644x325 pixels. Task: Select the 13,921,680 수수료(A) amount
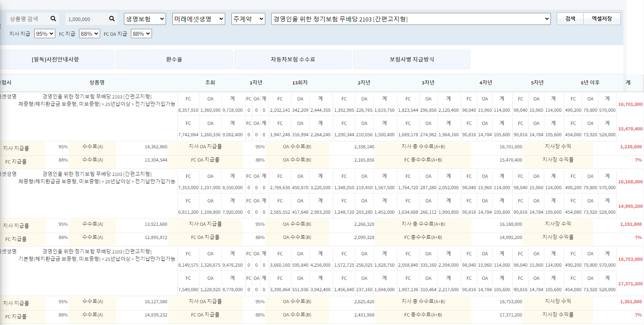click(x=156, y=224)
